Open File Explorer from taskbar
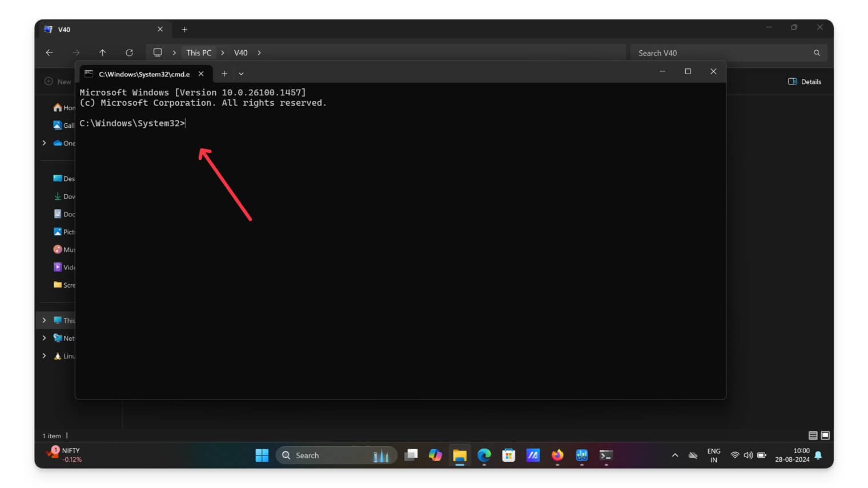868x488 pixels. (x=460, y=455)
